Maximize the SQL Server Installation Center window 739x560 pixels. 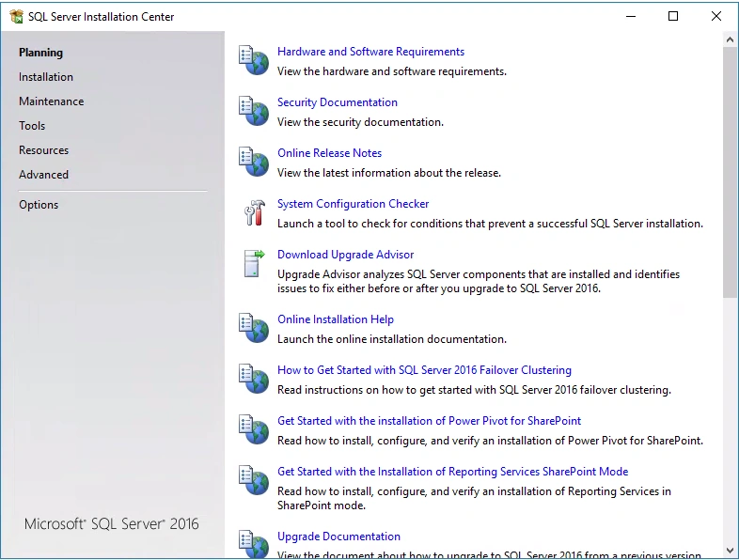click(x=673, y=17)
